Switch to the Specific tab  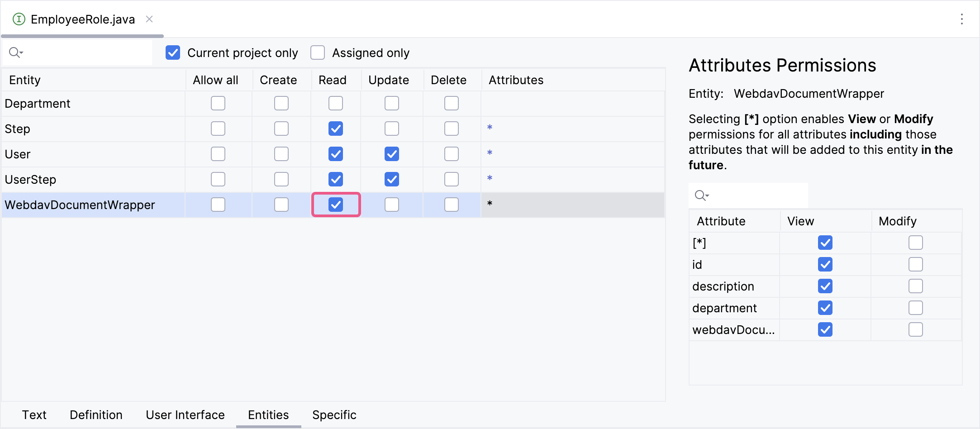click(x=334, y=415)
